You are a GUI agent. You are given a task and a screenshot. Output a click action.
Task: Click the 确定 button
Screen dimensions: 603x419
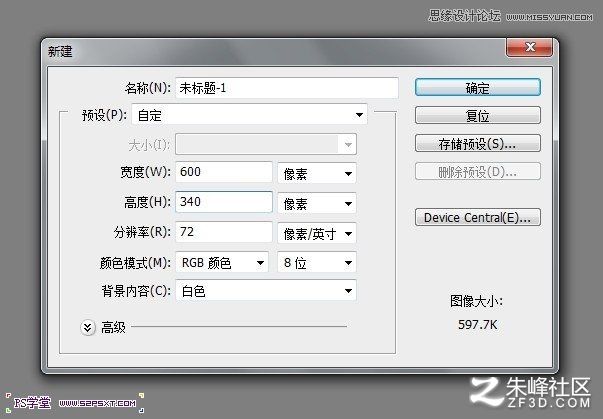point(478,88)
